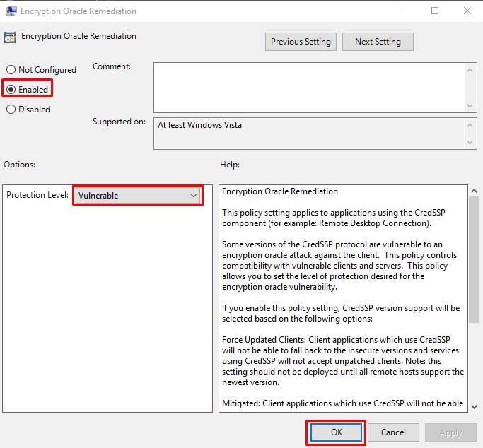Click the Comment box scroll down arrow
Viewport: 483px width, 448px height.
click(x=471, y=105)
